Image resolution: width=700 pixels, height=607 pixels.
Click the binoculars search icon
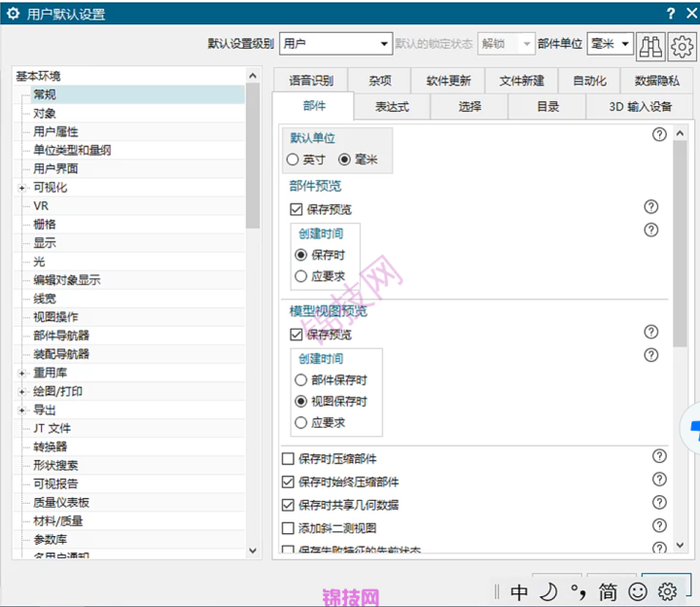tap(652, 45)
